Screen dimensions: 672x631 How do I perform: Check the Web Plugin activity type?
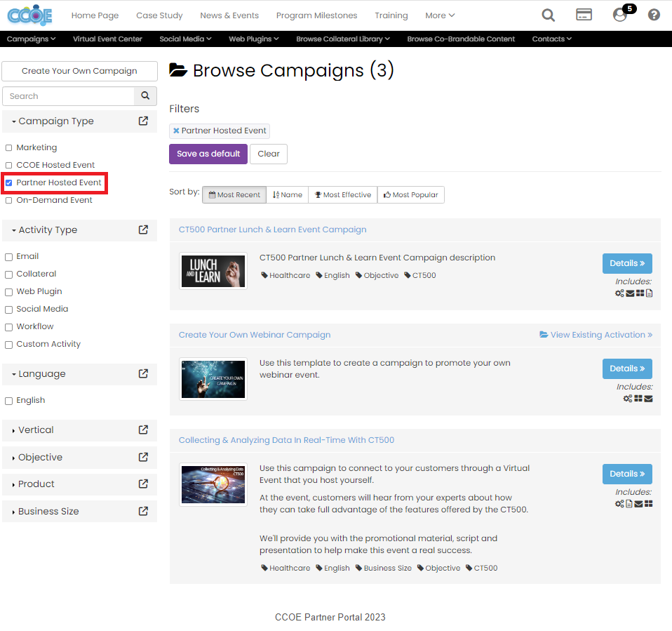pos(8,292)
